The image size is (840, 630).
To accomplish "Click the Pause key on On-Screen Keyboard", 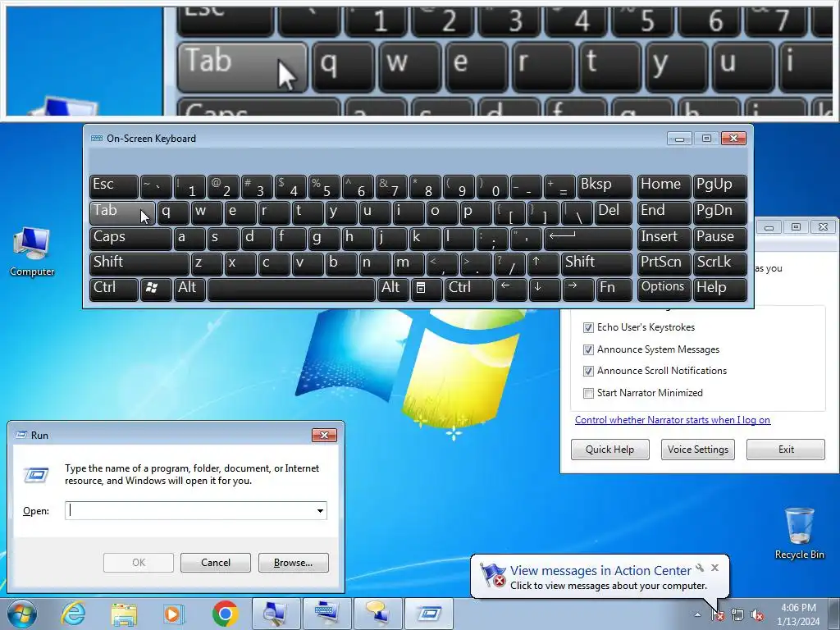I will click(719, 239).
